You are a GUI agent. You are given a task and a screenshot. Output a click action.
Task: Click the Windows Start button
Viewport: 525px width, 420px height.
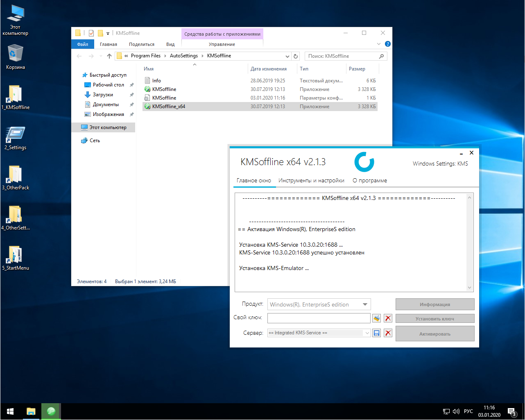[10, 411]
